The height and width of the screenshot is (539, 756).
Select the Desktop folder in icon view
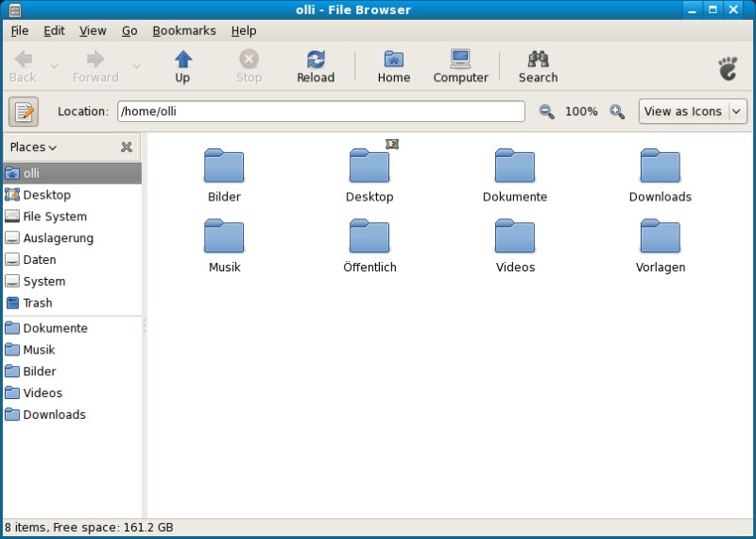pyautogui.click(x=369, y=165)
